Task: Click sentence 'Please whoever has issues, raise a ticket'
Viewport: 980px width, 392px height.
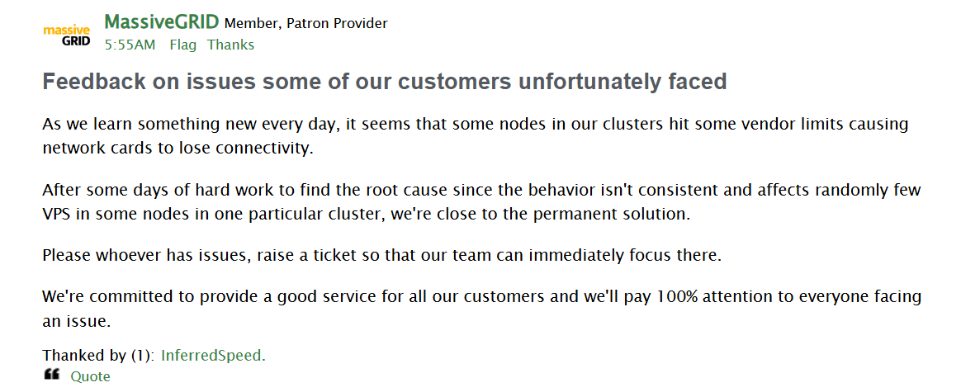Action: coord(382,256)
